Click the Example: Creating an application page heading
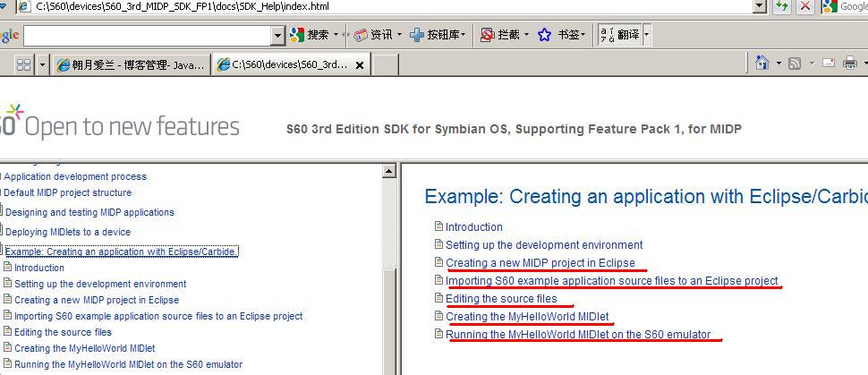868x375 pixels. (x=646, y=197)
